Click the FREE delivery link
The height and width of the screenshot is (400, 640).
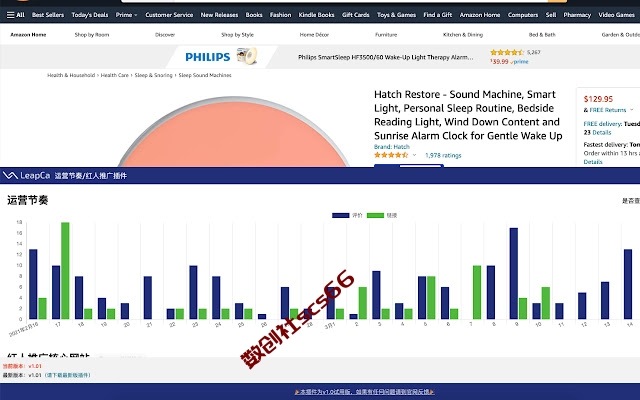602,124
